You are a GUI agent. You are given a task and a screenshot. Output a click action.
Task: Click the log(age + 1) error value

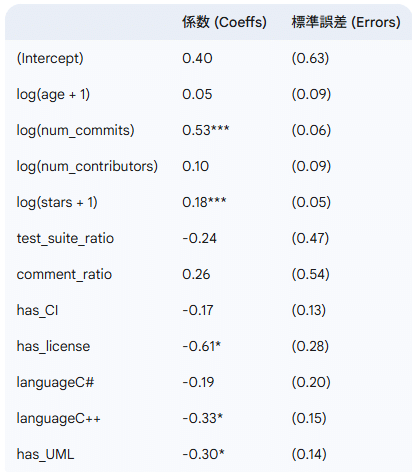click(x=311, y=94)
